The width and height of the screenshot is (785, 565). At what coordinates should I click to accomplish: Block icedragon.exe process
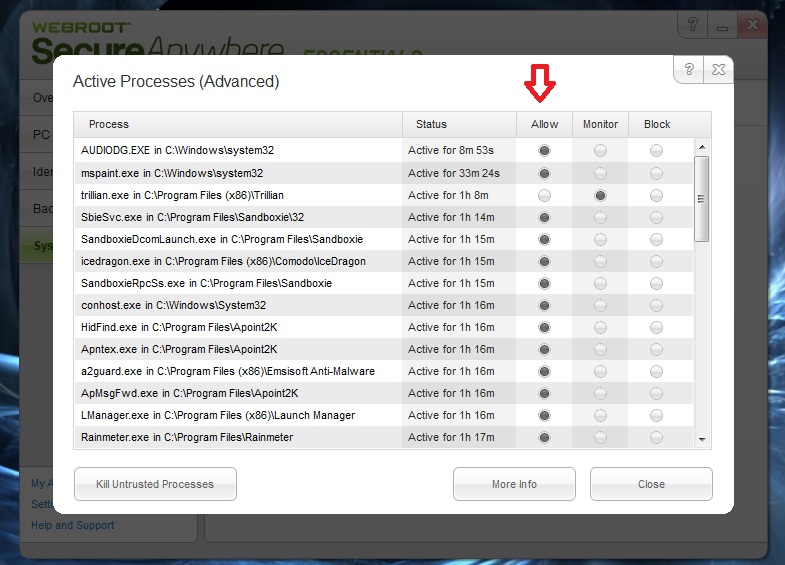[x=656, y=261]
